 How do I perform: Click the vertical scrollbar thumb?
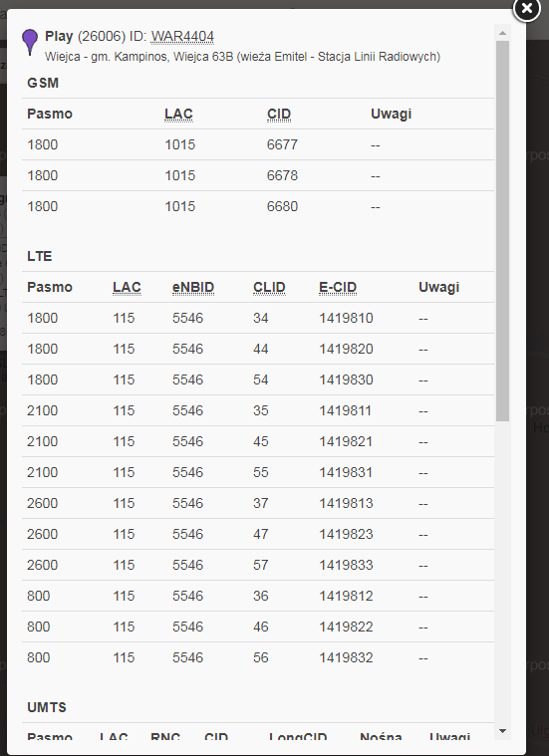502,231
